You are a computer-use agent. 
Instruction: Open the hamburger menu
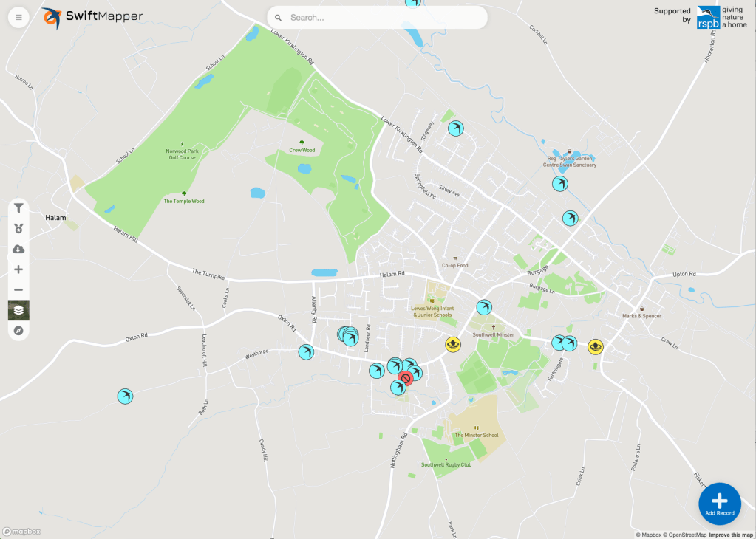point(18,17)
